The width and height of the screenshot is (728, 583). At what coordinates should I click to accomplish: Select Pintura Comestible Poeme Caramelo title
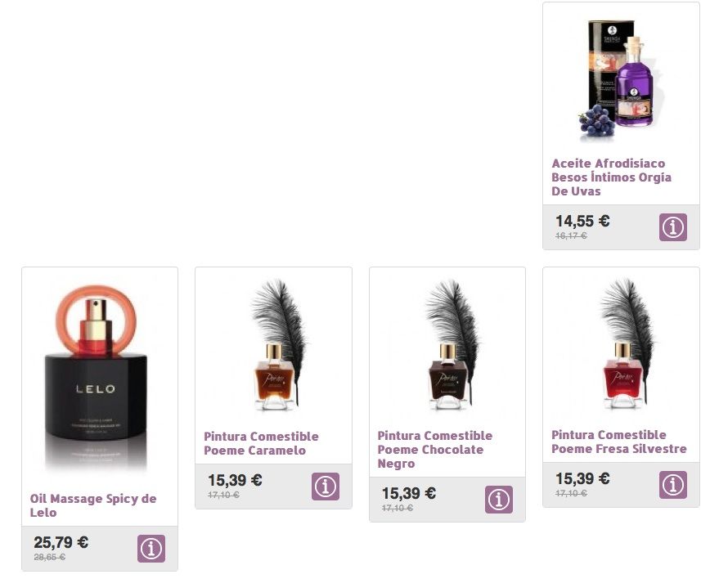pyautogui.click(x=261, y=443)
